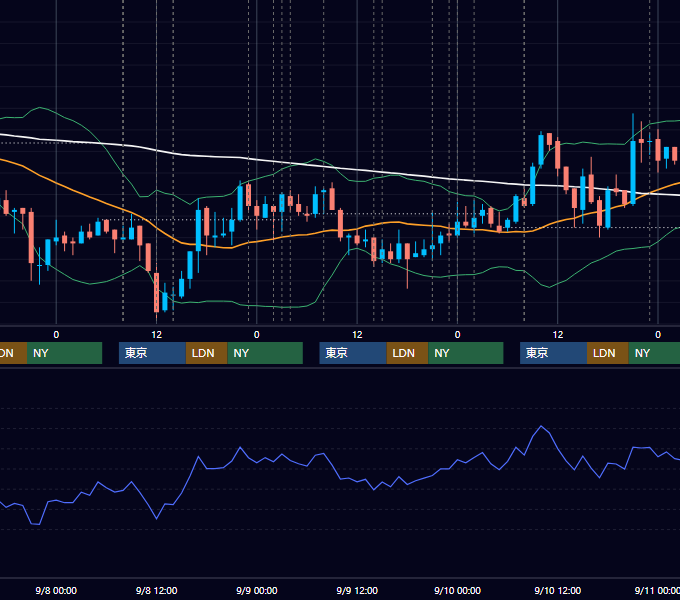Click the 9/10 00:00 date label
This screenshot has width=680, height=600.
pyautogui.click(x=458, y=590)
